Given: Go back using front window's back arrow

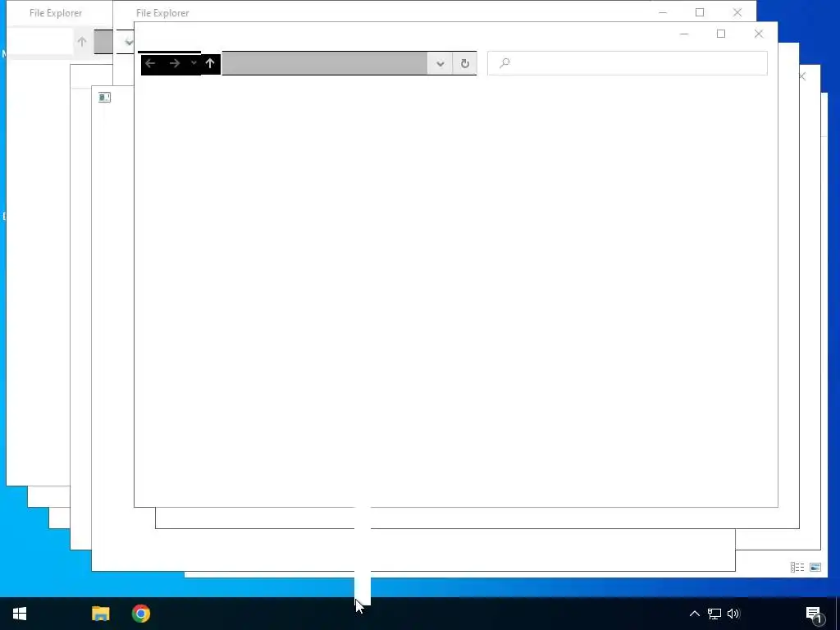Looking at the screenshot, I should tap(150, 64).
